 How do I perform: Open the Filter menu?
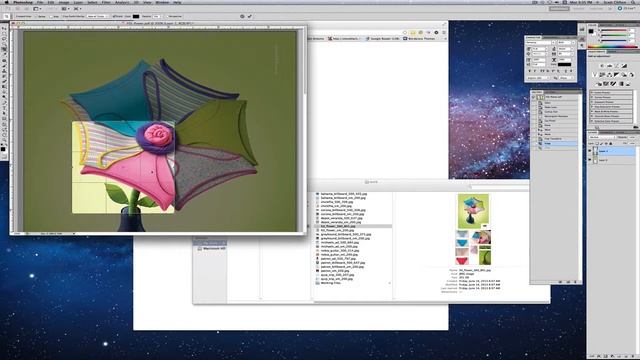(x=106, y=2)
